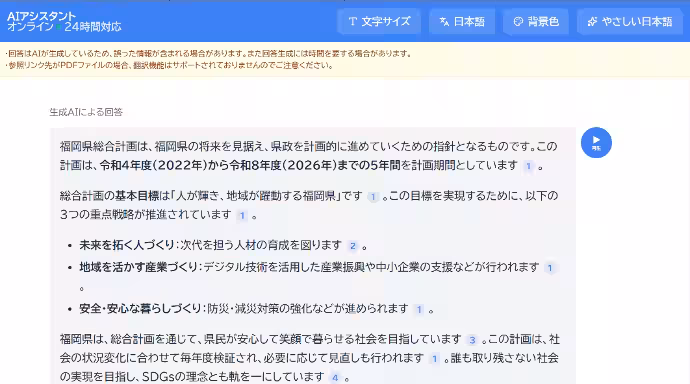Open citation 1 after 強化などが進められます
The height and width of the screenshot is (384, 690).
[x=419, y=310]
